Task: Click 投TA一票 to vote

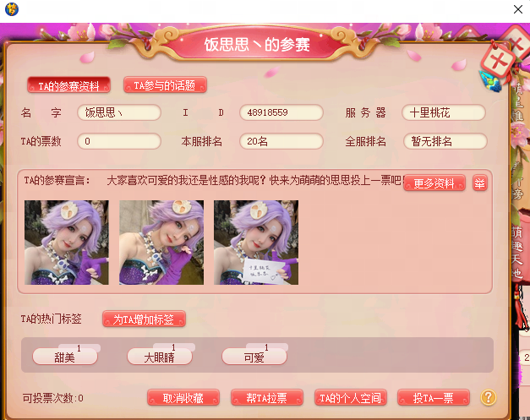Action: pos(434,397)
